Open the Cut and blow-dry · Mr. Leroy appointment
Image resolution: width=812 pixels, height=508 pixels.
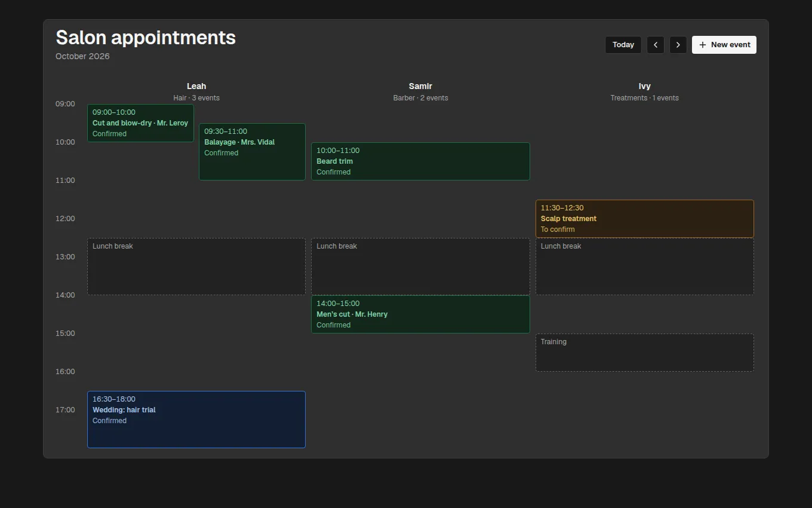click(x=140, y=123)
